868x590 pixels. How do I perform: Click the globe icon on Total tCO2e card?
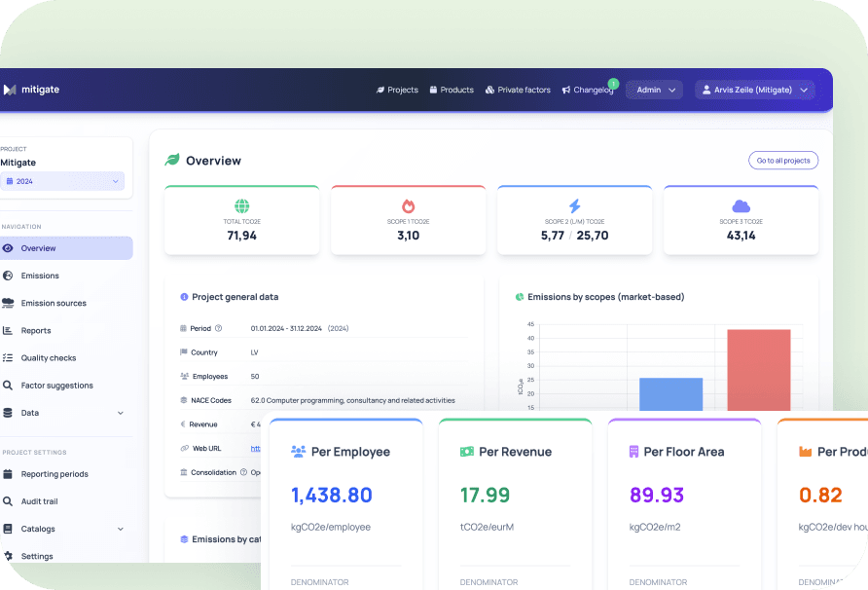click(x=241, y=205)
